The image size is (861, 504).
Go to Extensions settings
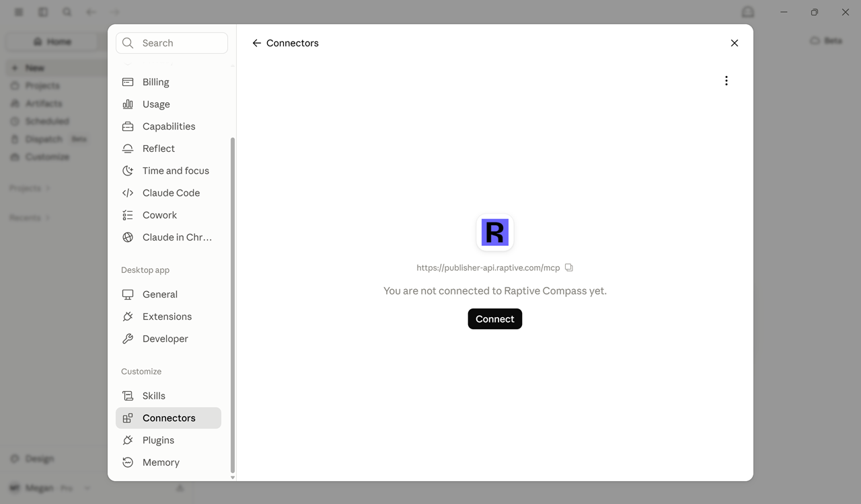[168, 317]
